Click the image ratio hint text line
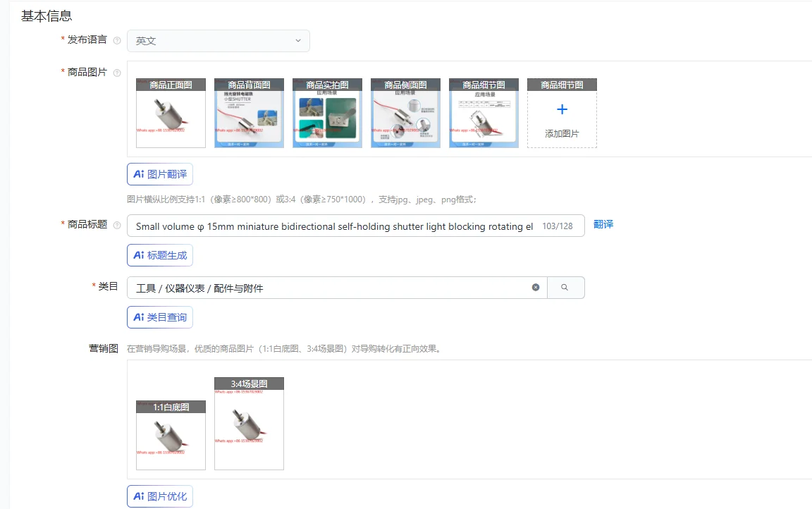 [x=302, y=200]
